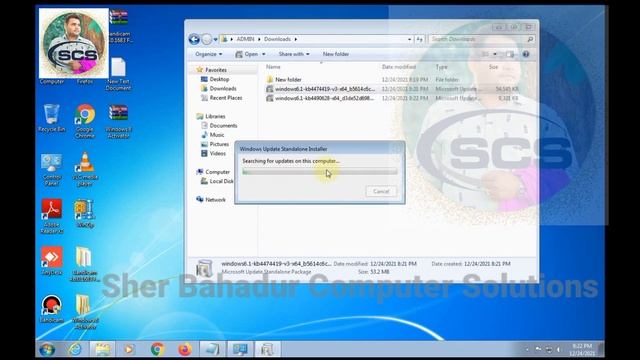Open Pictures library in navigation pane
This screenshot has height=360, width=640.
pyautogui.click(x=215, y=144)
